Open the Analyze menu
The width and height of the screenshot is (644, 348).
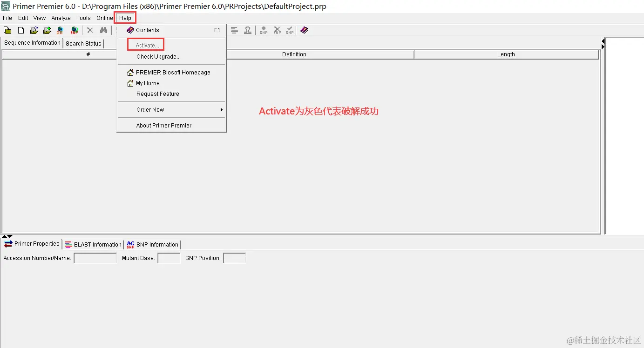point(61,18)
